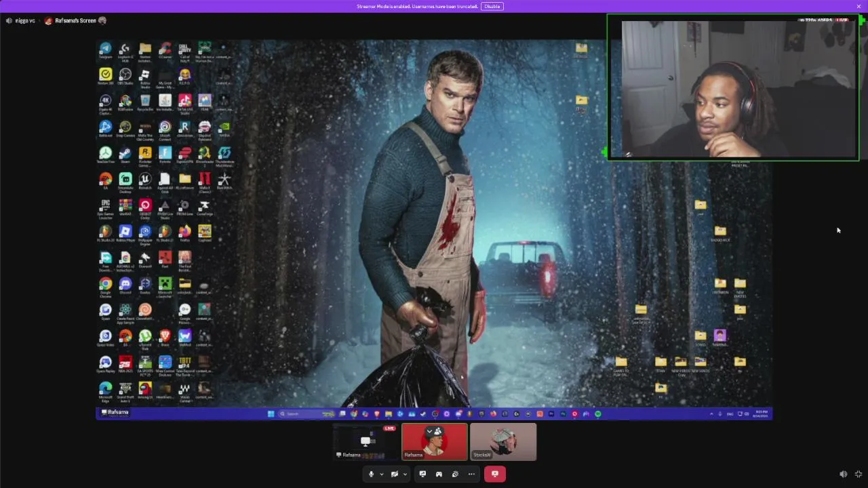Open the taskbar clock in stream
The image size is (868, 488).
click(x=760, y=413)
